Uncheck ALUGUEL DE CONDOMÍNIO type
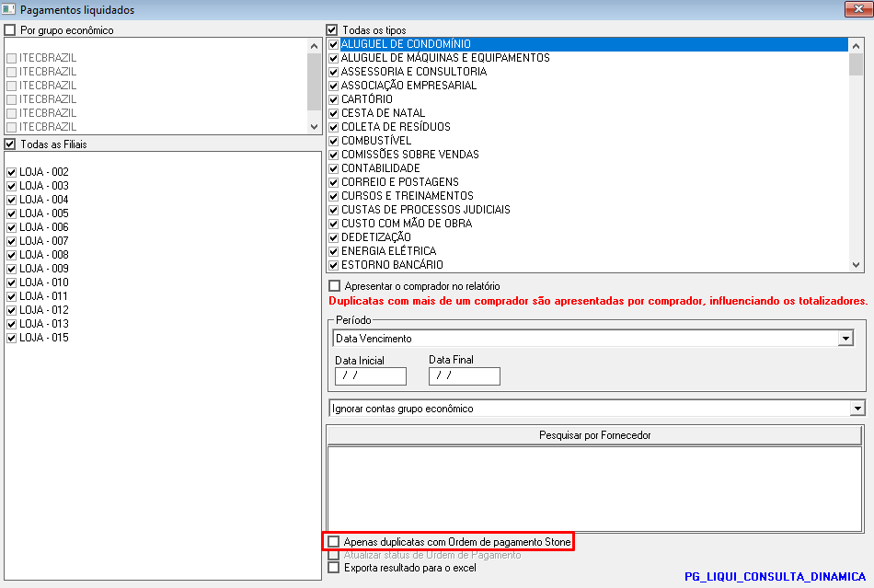The width and height of the screenshot is (874, 588). pyautogui.click(x=334, y=44)
